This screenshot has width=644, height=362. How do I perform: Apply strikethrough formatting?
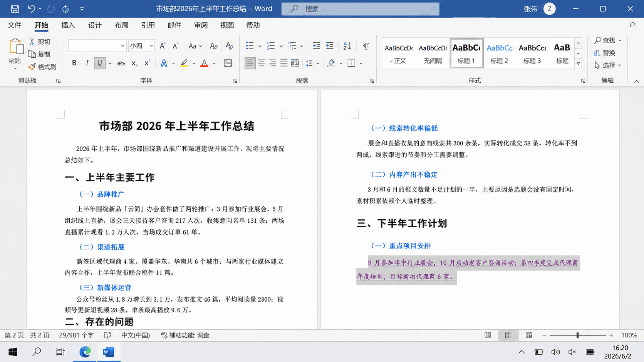[x=121, y=63]
